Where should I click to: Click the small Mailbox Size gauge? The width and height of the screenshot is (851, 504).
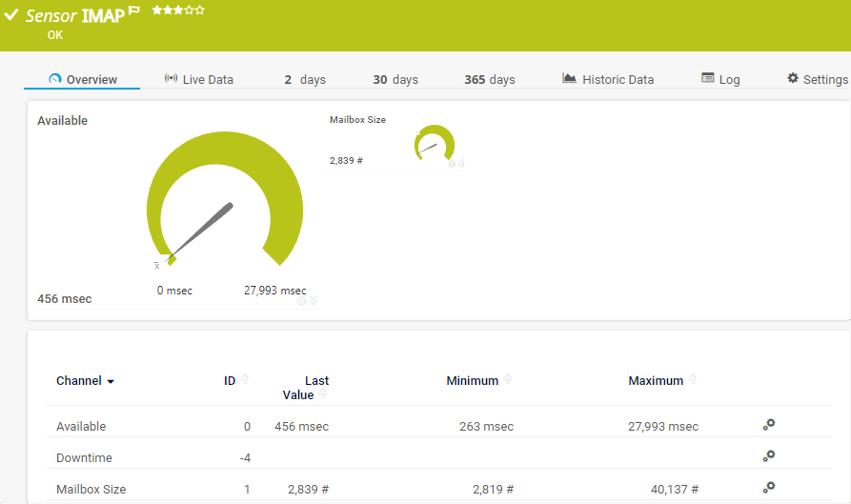pos(435,145)
